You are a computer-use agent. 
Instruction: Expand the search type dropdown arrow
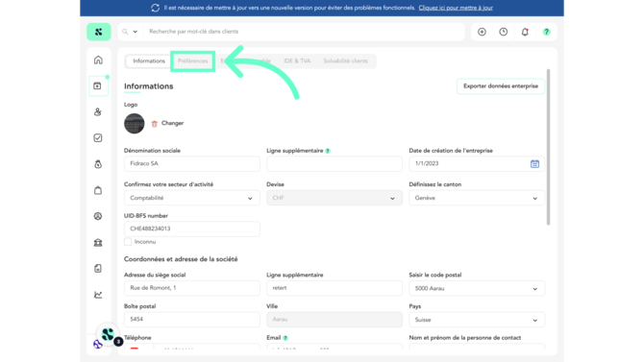(x=136, y=32)
